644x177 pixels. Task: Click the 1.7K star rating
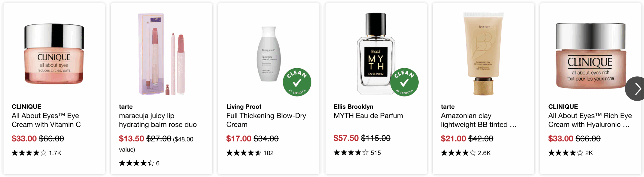(x=36, y=153)
